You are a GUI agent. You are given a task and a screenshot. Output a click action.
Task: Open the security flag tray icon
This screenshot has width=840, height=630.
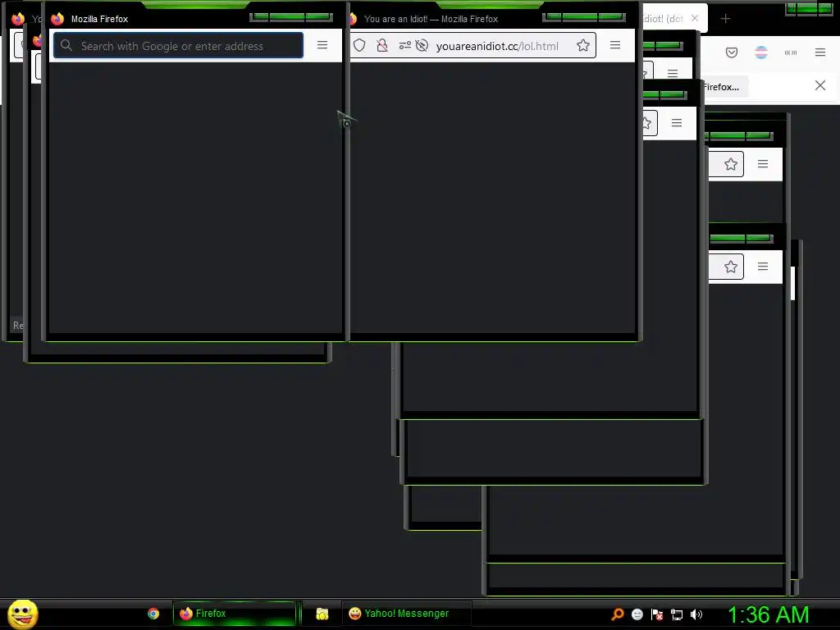tap(657, 614)
